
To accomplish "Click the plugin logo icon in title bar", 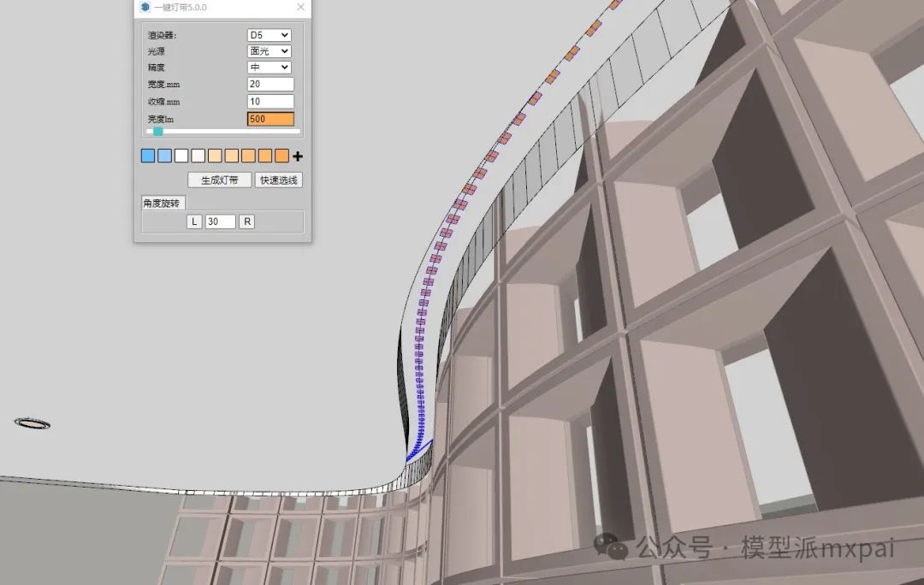I will pos(145,8).
